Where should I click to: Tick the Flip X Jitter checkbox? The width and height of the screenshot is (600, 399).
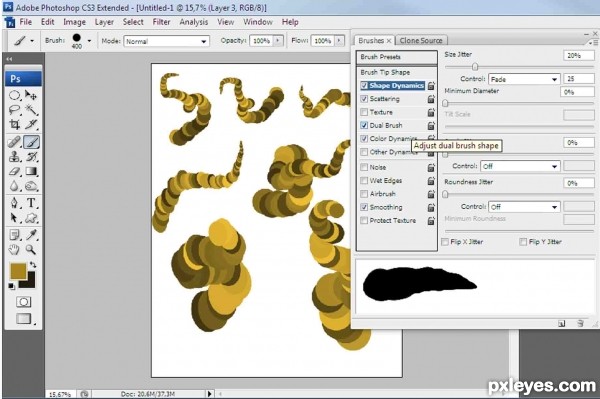tap(445, 242)
